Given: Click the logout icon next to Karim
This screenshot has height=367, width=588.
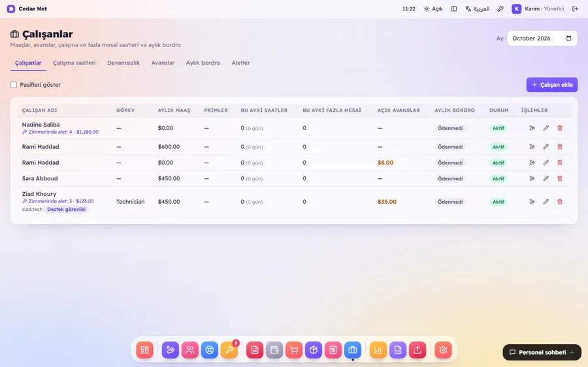Looking at the screenshot, I should (x=575, y=8).
